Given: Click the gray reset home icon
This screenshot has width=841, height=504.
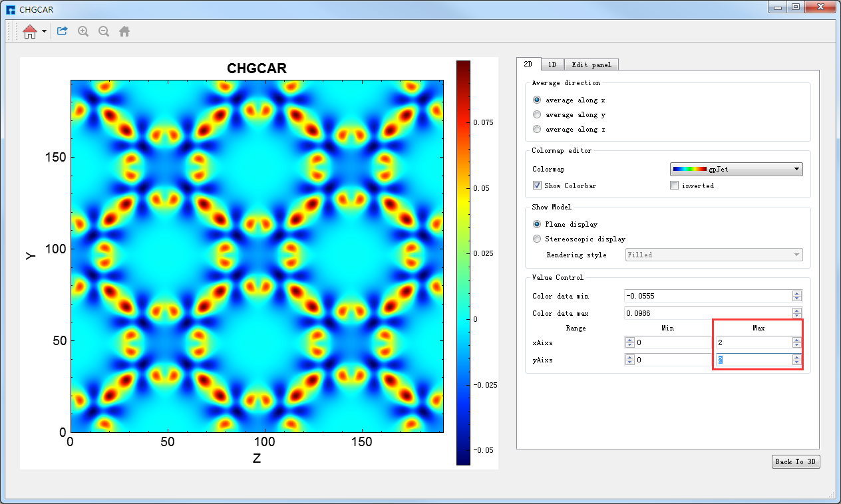Looking at the screenshot, I should point(124,31).
